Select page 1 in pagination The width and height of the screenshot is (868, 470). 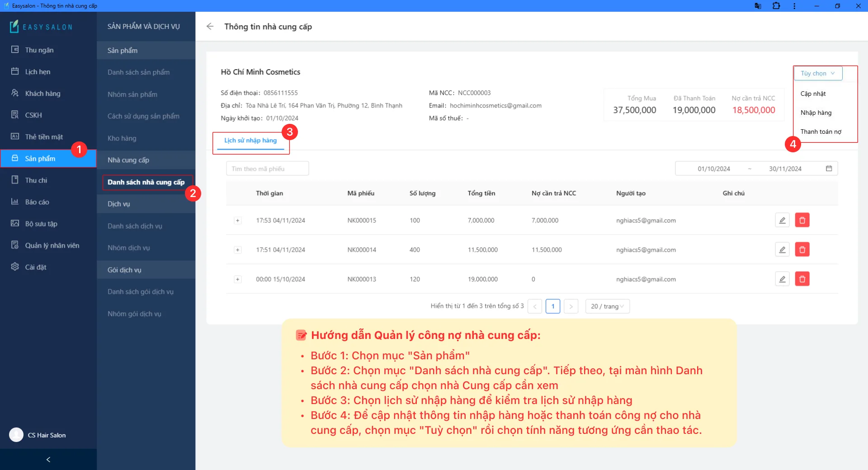pyautogui.click(x=553, y=306)
